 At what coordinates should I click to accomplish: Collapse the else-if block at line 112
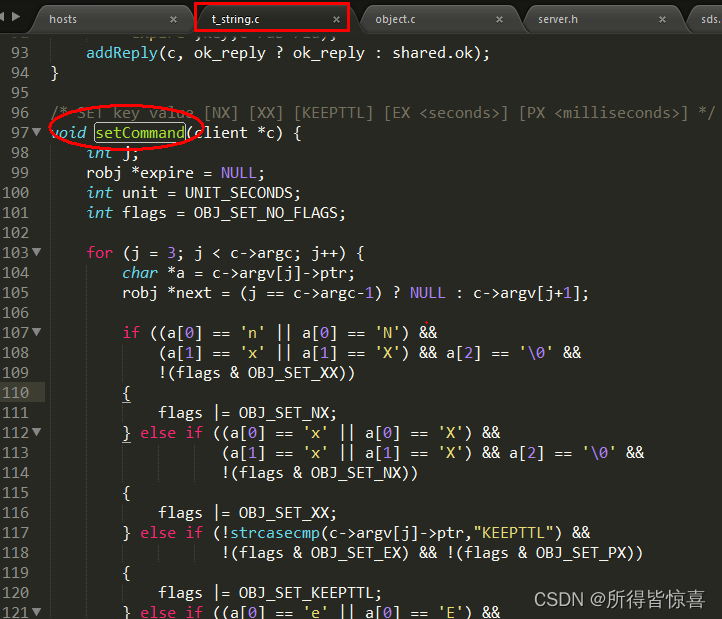pos(37,433)
